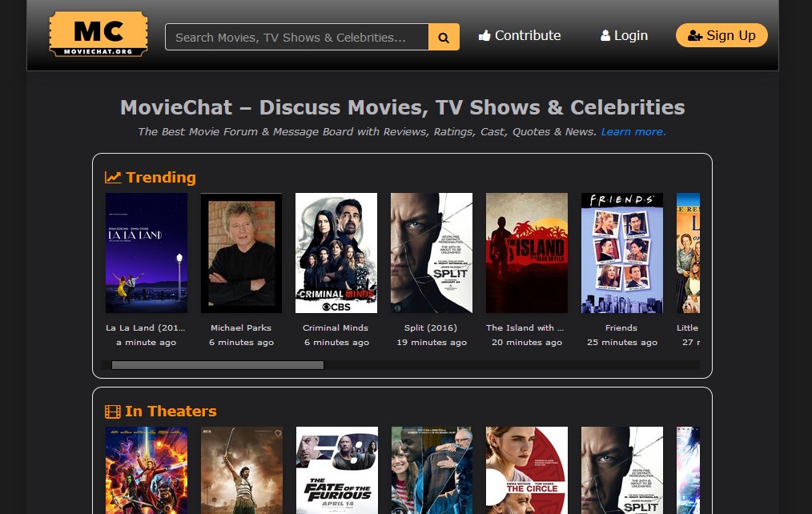Follow the Learn more link

[x=633, y=131]
